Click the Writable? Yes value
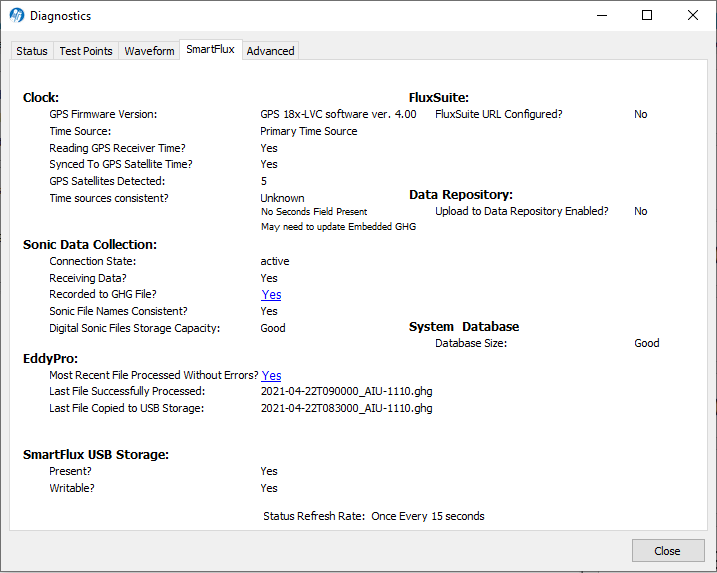This screenshot has height=573, width=717. point(269,488)
